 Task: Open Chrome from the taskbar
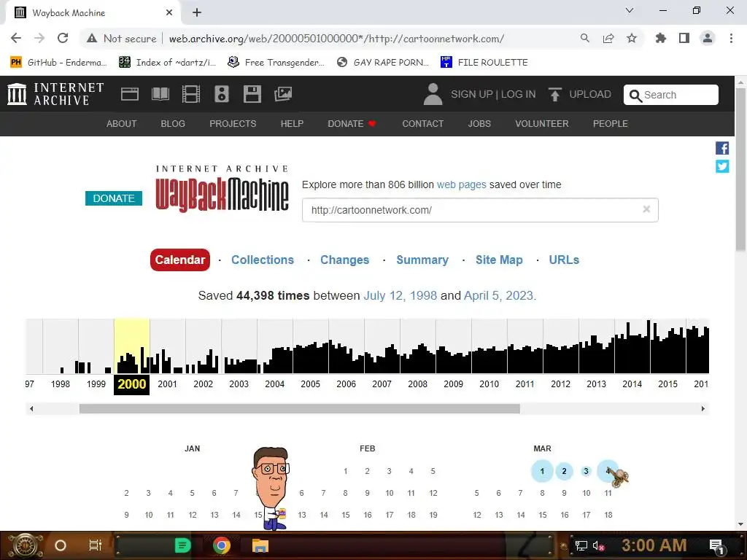coord(222,545)
